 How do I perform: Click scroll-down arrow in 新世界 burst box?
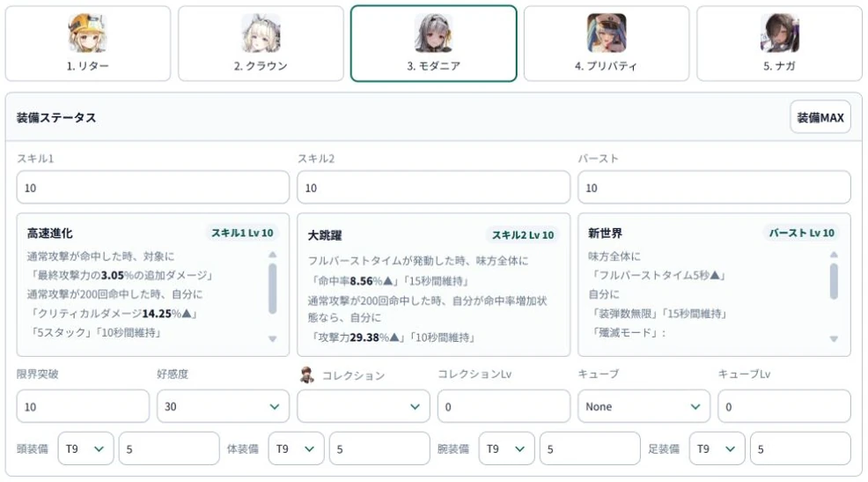tap(834, 338)
